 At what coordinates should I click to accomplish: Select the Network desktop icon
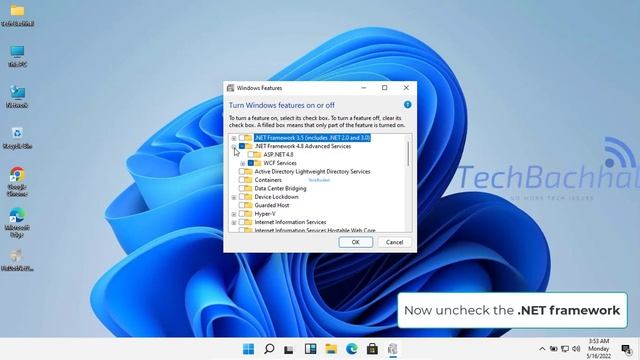tap(17, 97)
